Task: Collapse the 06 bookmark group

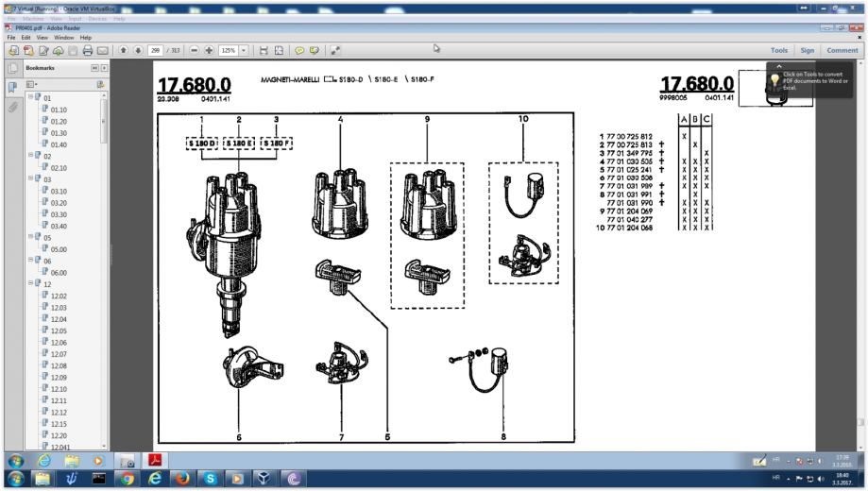Action: [x=30, y=260]
